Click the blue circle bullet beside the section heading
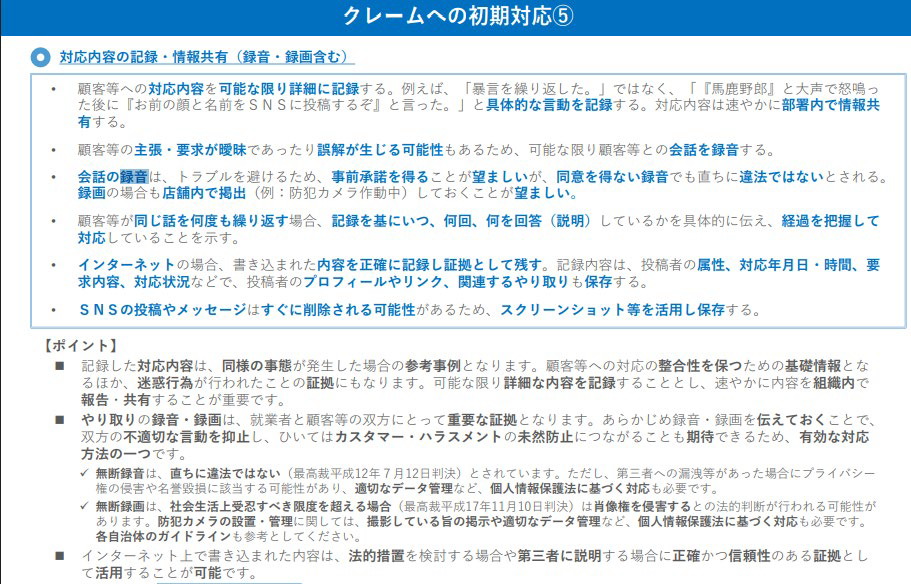 40,57
